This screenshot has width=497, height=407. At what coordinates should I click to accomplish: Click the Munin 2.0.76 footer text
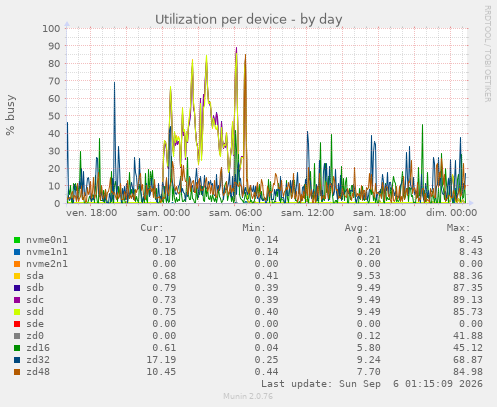pos(248,396)
